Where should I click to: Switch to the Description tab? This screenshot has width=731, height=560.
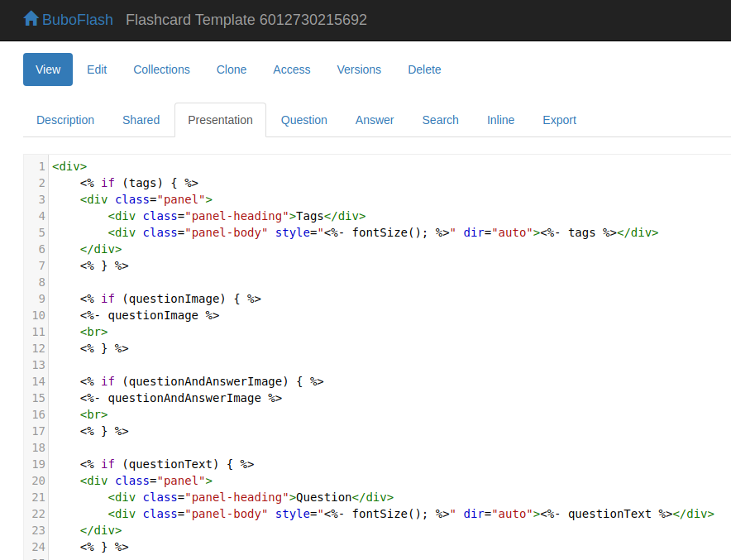pyautogui.click(x=65, y=120)
